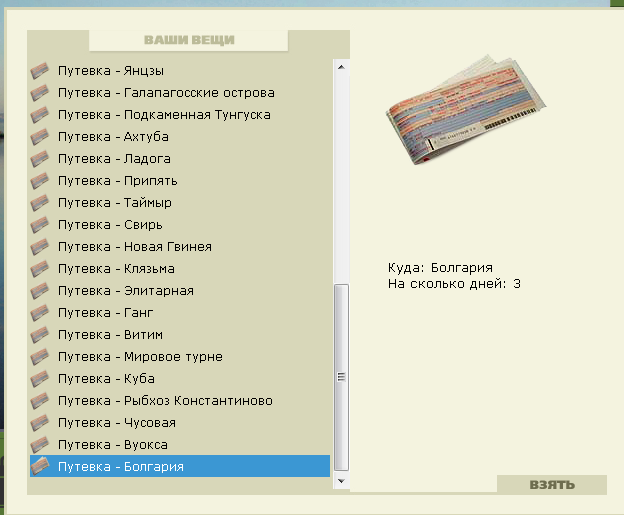The width and height of the screenshot is (624, 515).
Task: Click the ВАШИ ВЕЩИ tab header
Action: pos(189,40)
